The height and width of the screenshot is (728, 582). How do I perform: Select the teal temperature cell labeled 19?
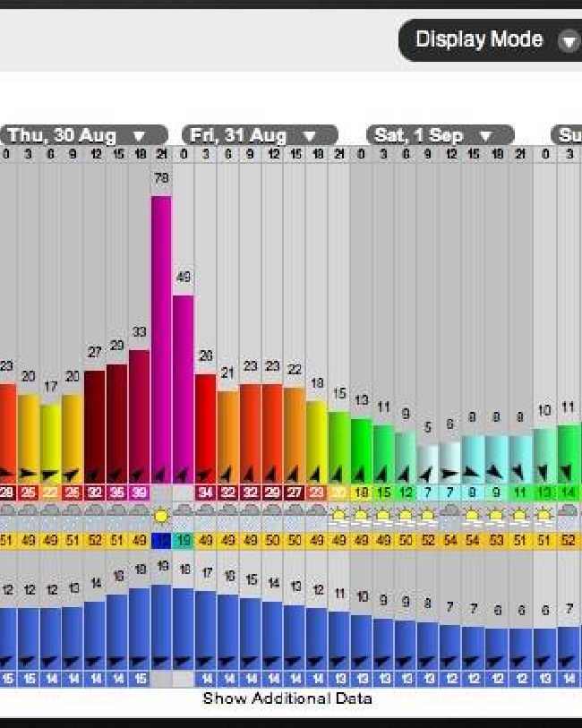tap(184, 541)
